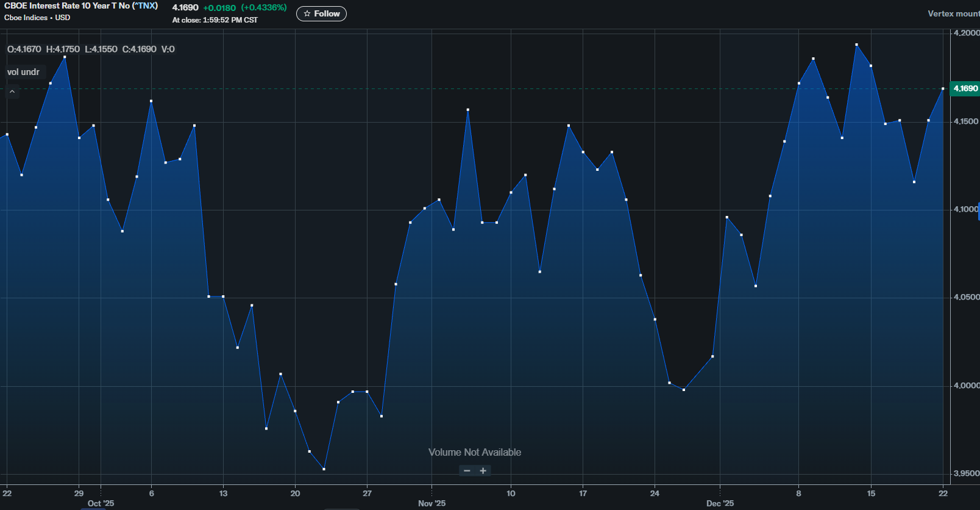This screenshot has width=980, height=510.
Task: Click the blue tab on right edge
Action: click(x=978, y=211)
